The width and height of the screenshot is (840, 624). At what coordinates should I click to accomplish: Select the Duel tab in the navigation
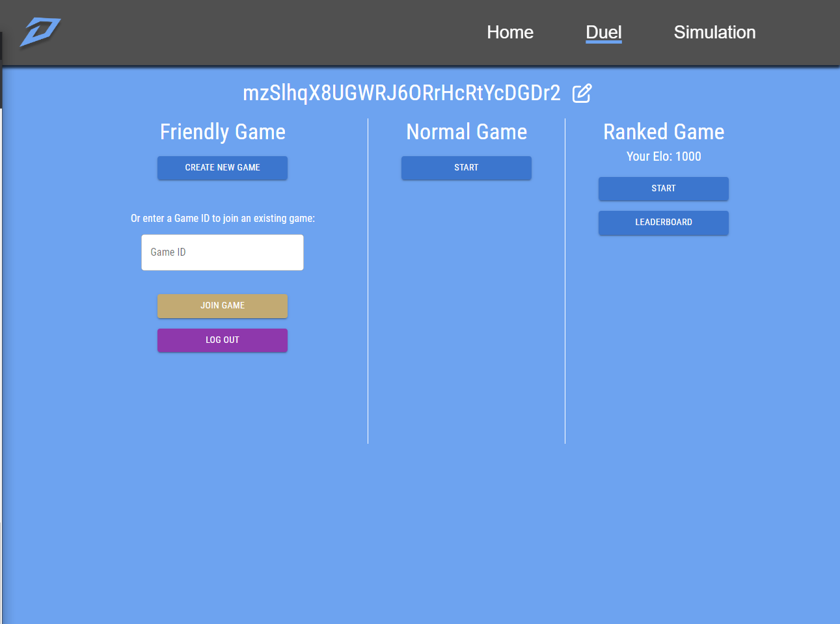pos(604,32)
